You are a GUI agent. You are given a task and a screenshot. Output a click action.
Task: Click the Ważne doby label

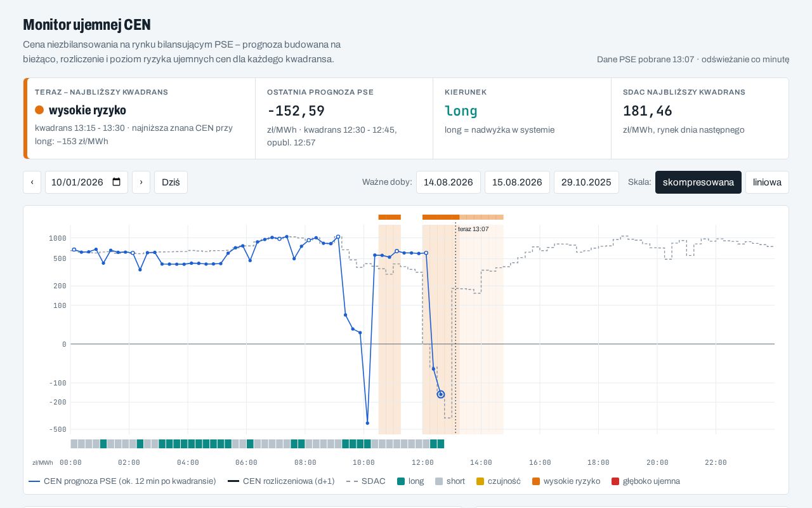pos(387,182)
